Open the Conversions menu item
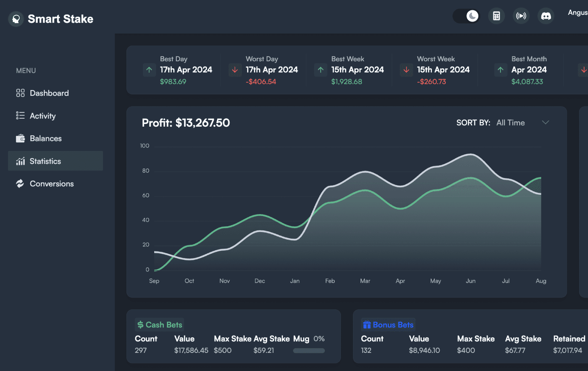 56,183
